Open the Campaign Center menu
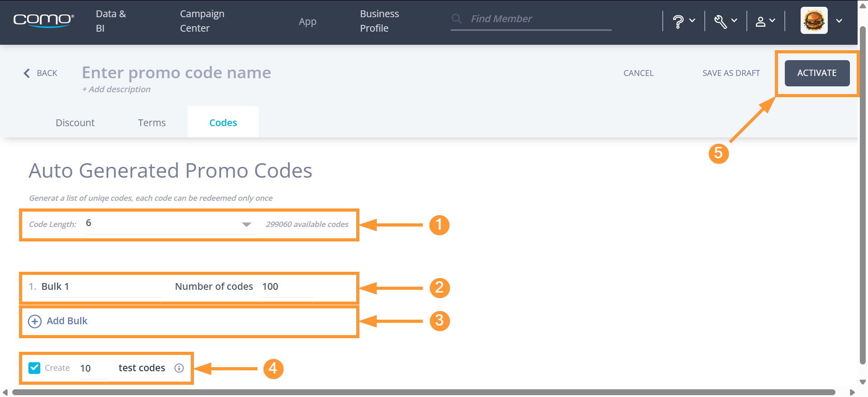 [x=202, y=21]
